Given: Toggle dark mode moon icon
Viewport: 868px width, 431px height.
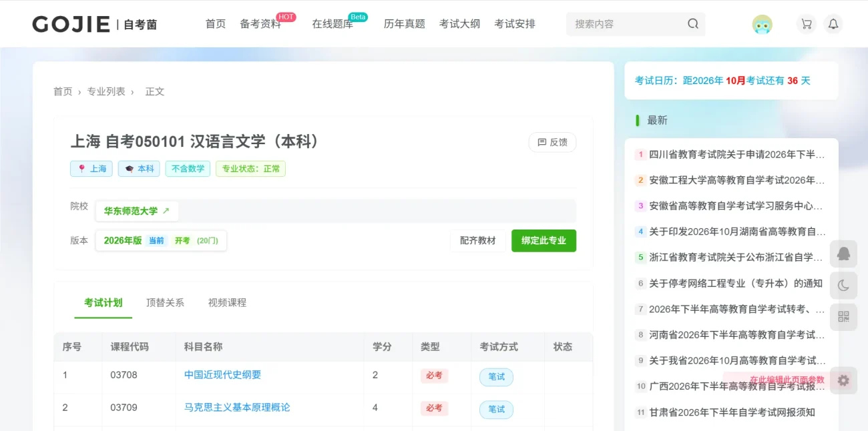Looking at the screenshot, I should [843, 286].
